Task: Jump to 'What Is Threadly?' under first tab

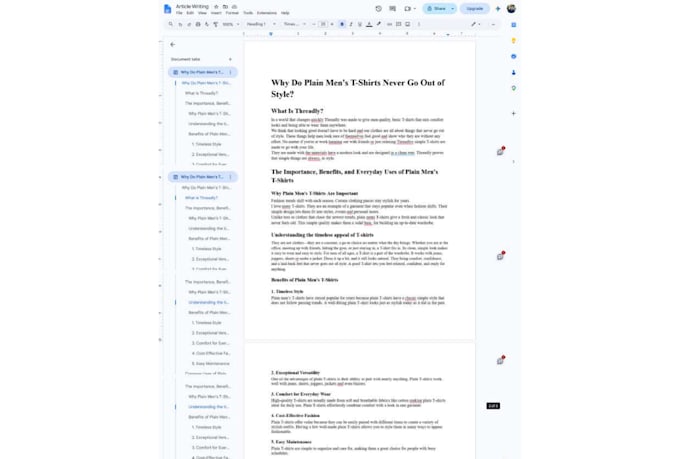Action: coord(201,93)
